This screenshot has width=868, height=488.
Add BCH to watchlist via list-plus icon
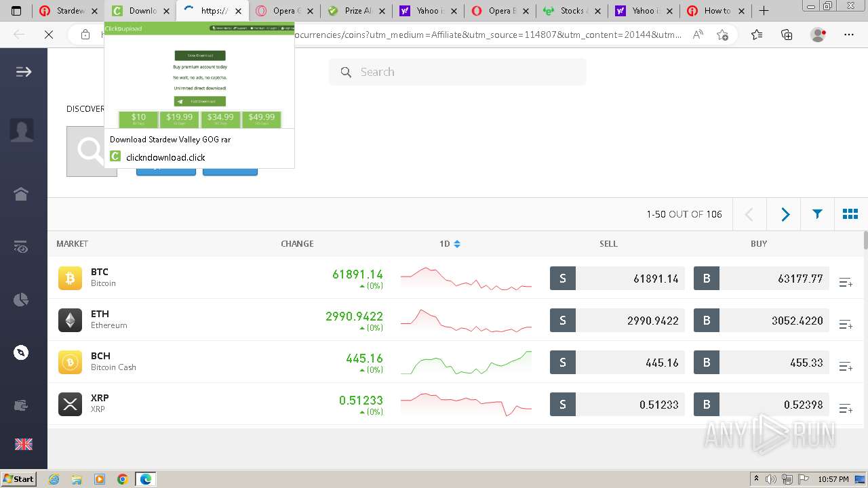846,366
